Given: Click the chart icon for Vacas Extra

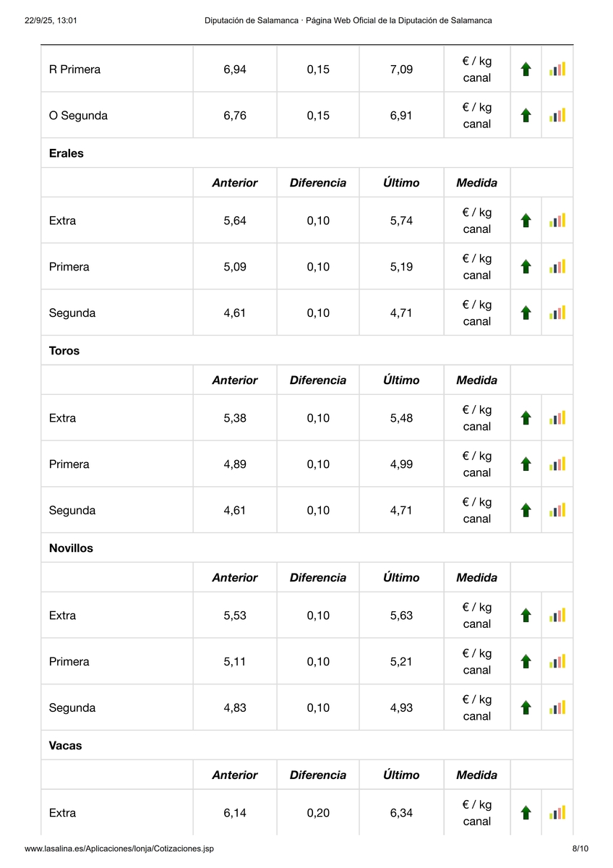Looking at the screenshot, I should click(557, 813).
